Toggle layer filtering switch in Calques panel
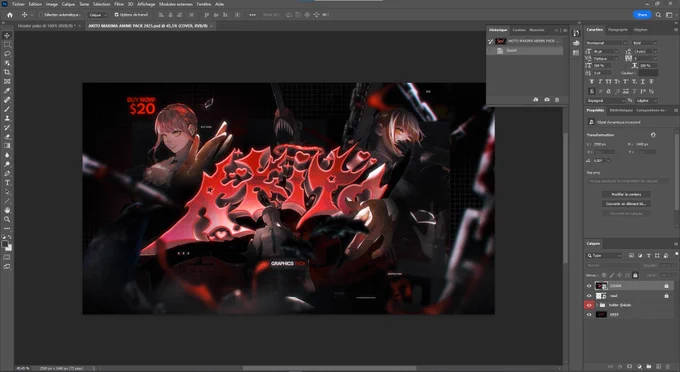This screenshot has height=372, width=680. tap(676, 255)
